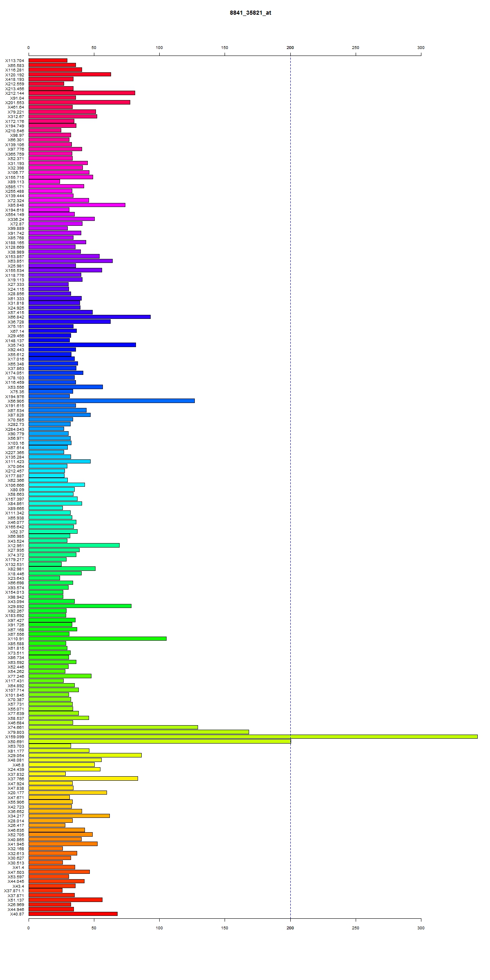Click the X29.054 label
This screenshot has width=490, height=980.
coord(16,755)
